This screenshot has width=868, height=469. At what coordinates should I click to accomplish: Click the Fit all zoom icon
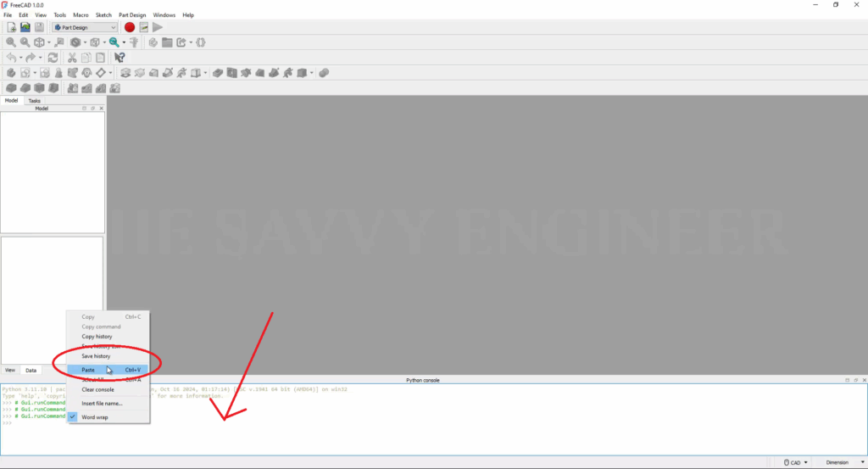11,42
